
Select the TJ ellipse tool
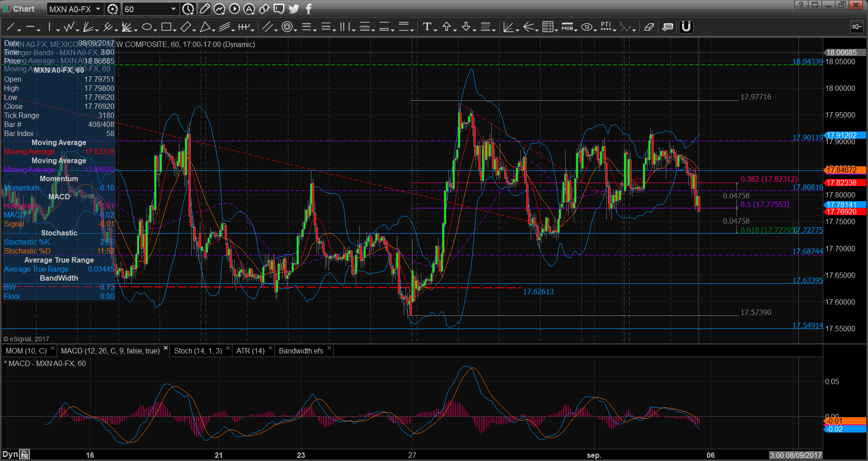pyautogui.click(x=587, y=27)
